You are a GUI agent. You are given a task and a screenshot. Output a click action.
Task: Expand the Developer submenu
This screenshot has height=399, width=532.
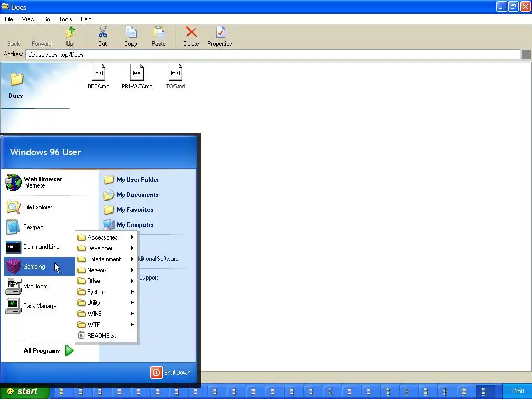click(106, 248)
